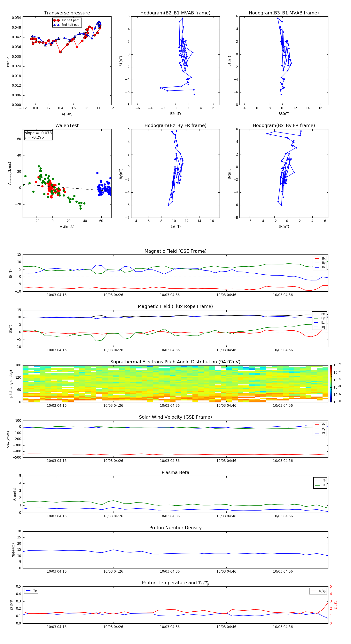Click the "r = -0.296" annotation
351x644 pixels.
click(35, 137)
